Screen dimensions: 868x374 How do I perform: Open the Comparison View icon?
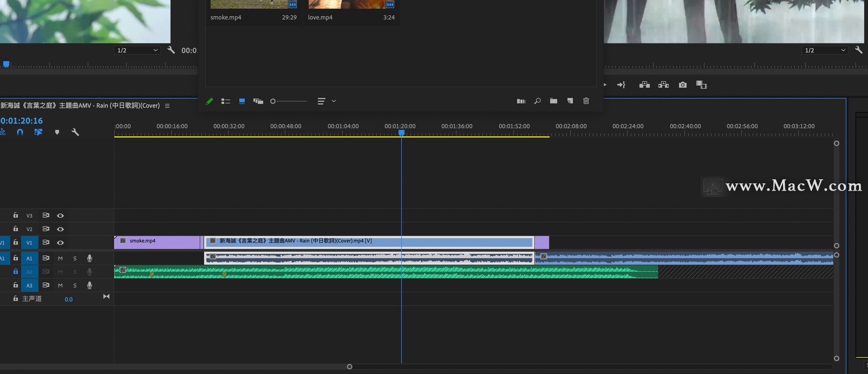[x=701, y=85]
